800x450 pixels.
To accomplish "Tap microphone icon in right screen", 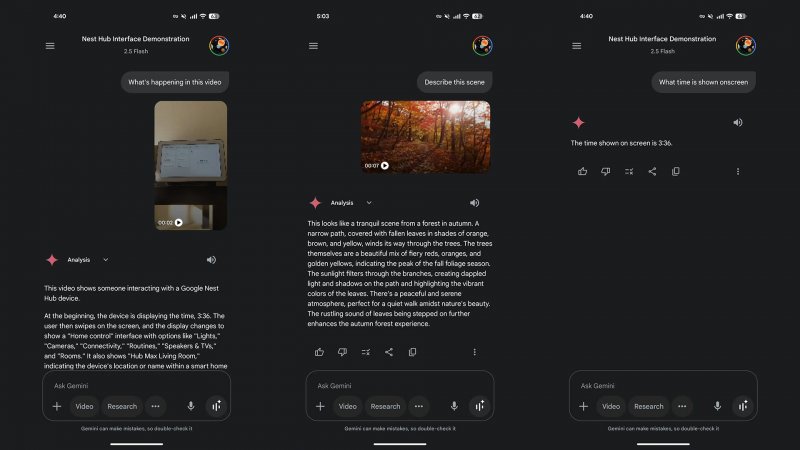I will [x=717, y=406].
